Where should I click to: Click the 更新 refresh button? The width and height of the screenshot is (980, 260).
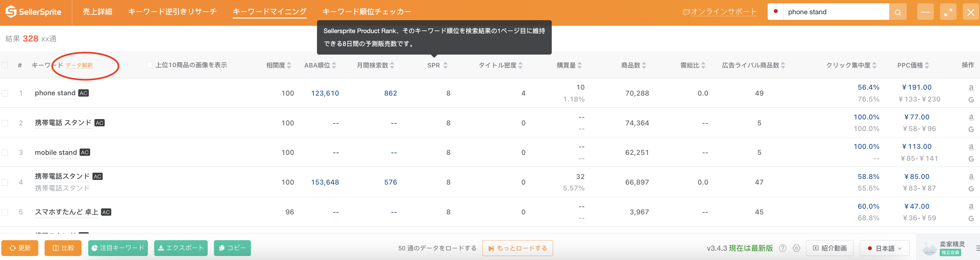20,248
